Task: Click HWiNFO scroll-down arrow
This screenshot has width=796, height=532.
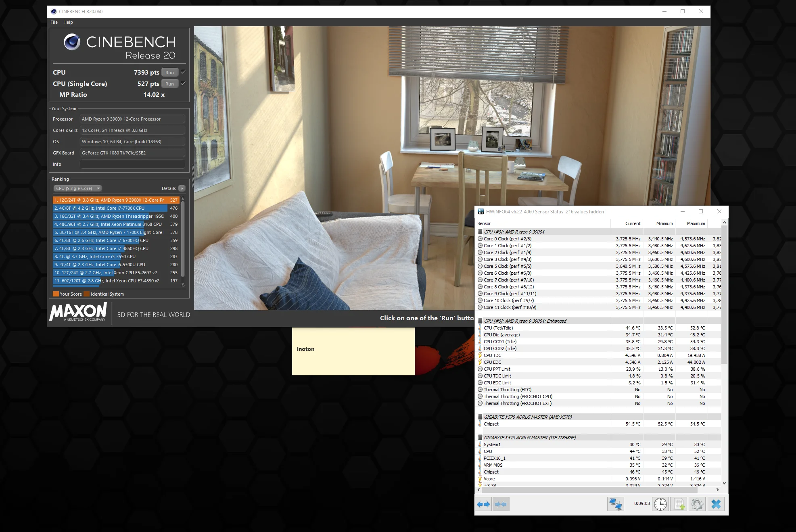Action: coord(725,483)
